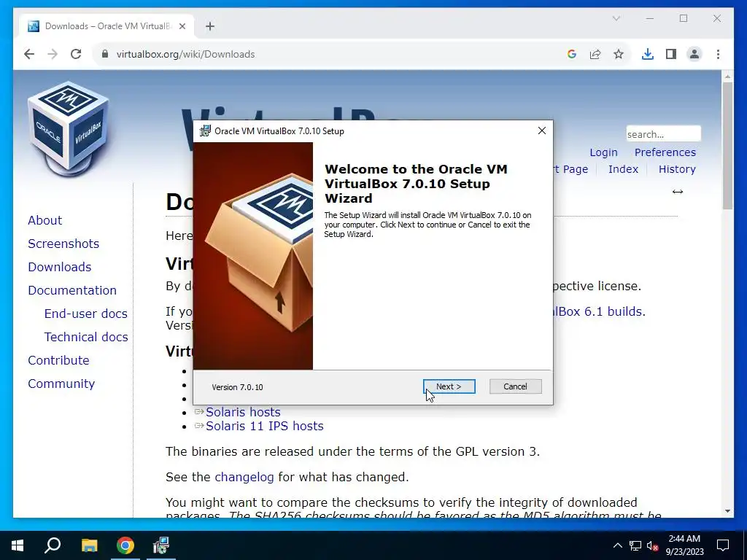Screen dimensions: 747x560
Task: Reload the Downloads page
Action: click(76, 54)
